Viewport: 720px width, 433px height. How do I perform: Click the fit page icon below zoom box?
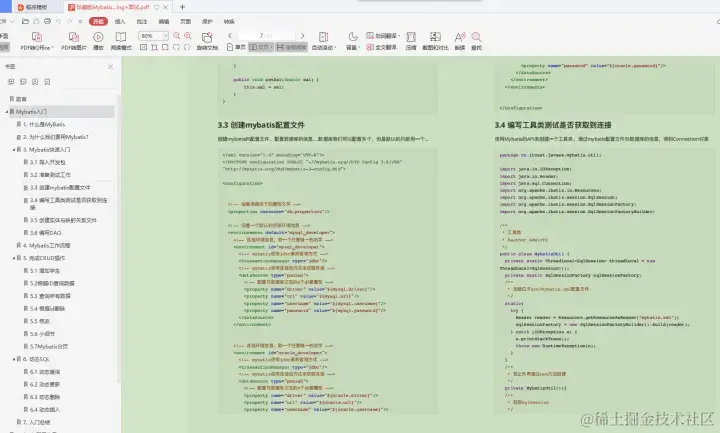pos(154,47)
